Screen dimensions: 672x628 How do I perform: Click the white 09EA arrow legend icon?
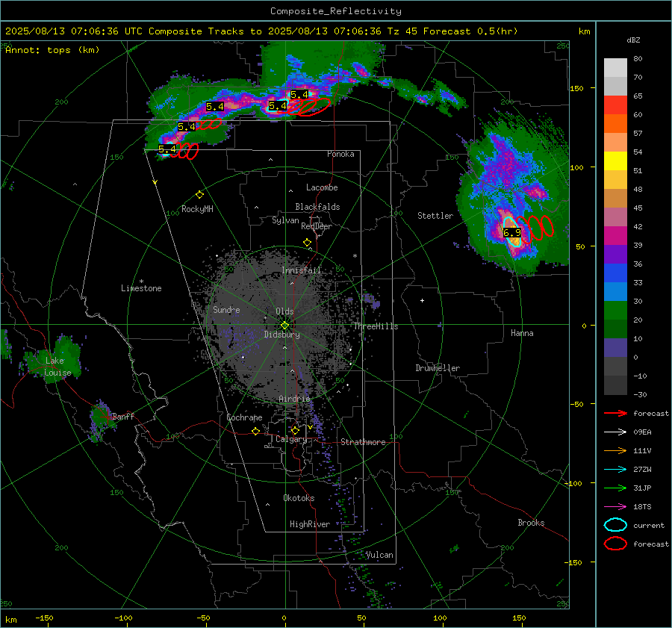pos(615,432)
